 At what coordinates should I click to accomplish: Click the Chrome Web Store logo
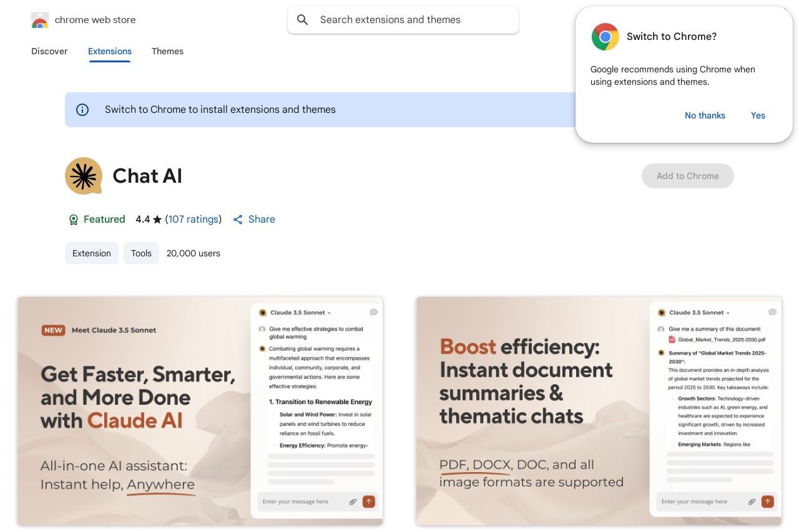tap(39, 20)
